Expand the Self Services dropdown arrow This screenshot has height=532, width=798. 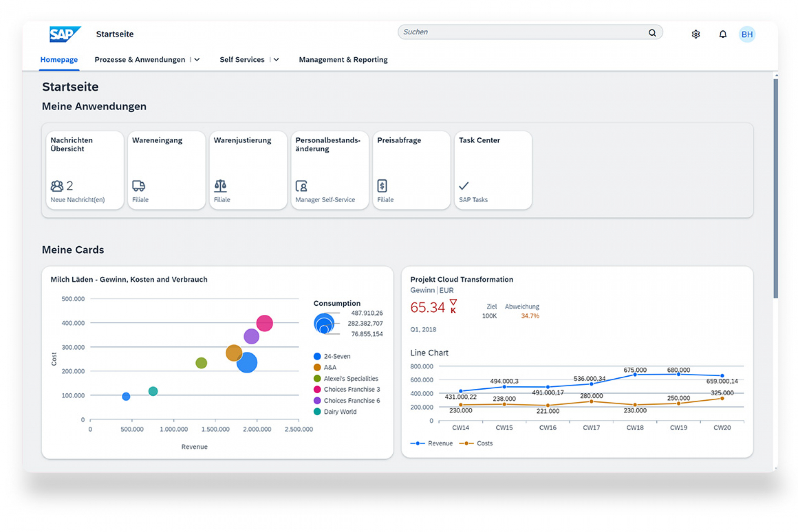tap(276, 60)
